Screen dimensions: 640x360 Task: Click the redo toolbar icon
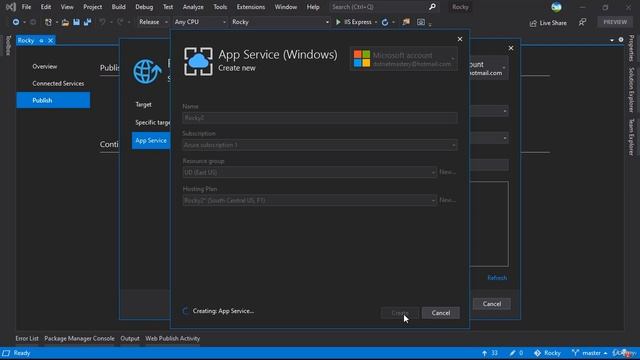(120, 22)
